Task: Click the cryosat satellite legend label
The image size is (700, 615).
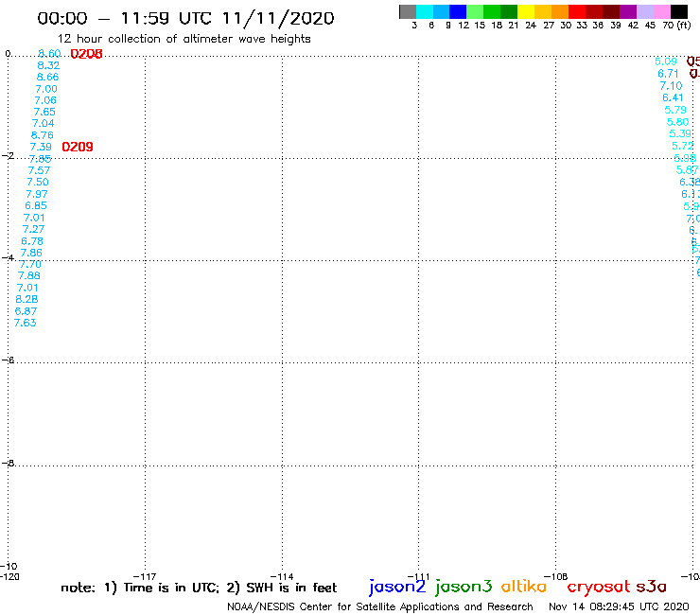Action: point(599,588)
